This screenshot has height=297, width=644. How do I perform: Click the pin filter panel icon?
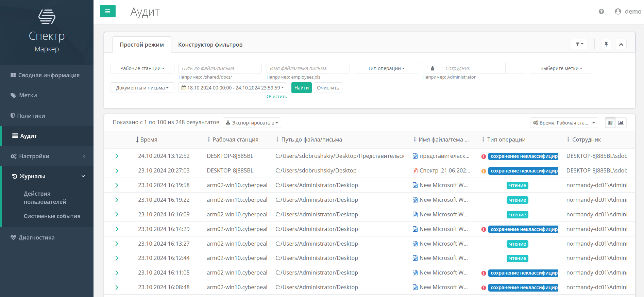pyautogui.click(x=606, y=44)
